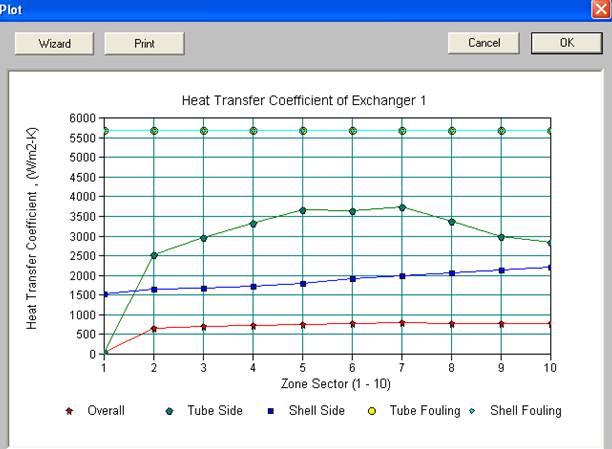This screenshot has width=612, height=449.
Task: Click the Shell Fouling legend diamond
Action: [472, 411]
